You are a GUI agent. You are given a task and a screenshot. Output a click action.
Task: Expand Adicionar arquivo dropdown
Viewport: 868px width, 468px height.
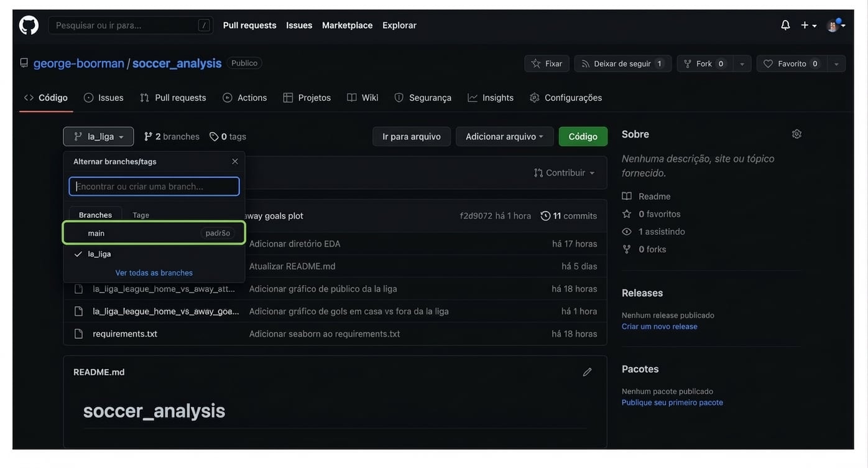[504, 136]
